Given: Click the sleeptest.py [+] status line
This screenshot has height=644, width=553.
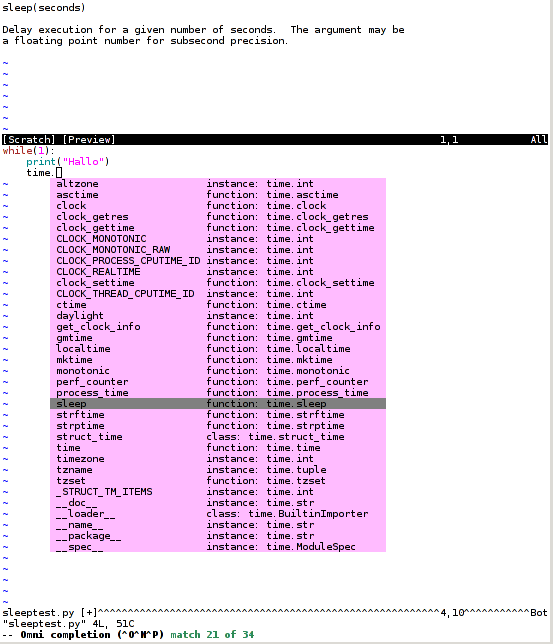Looking at the screenshot, I should [x=275, y=613].
